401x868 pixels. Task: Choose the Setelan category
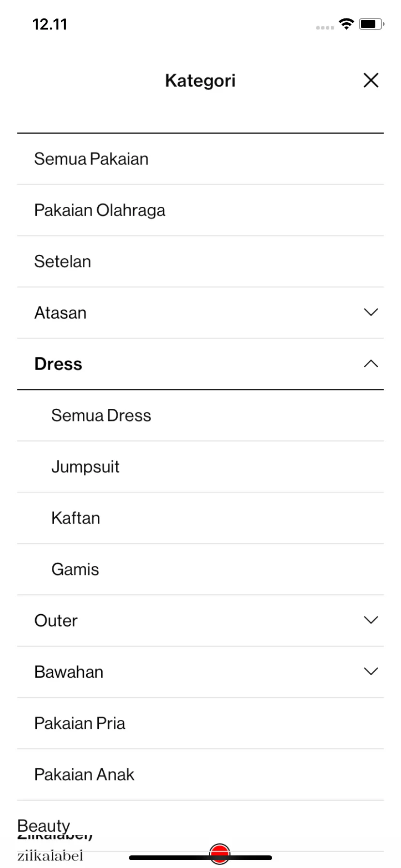click(200, 262)
